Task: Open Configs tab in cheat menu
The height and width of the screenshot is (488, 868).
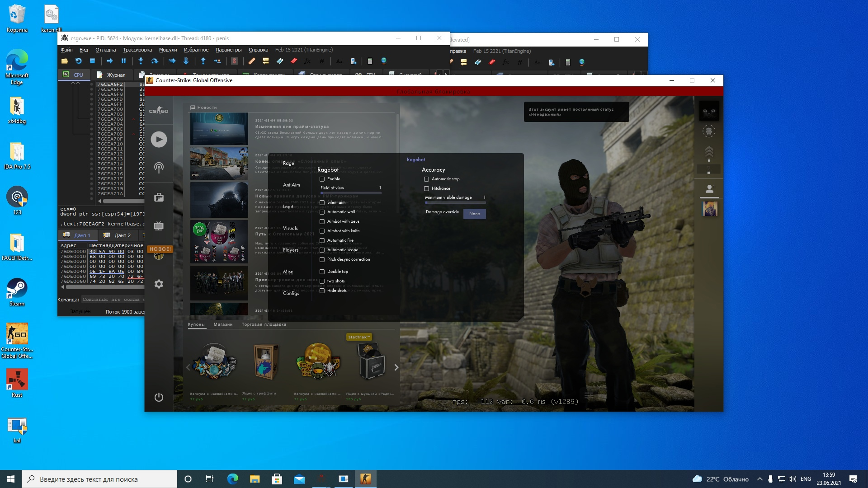Action: pos(291,293)
